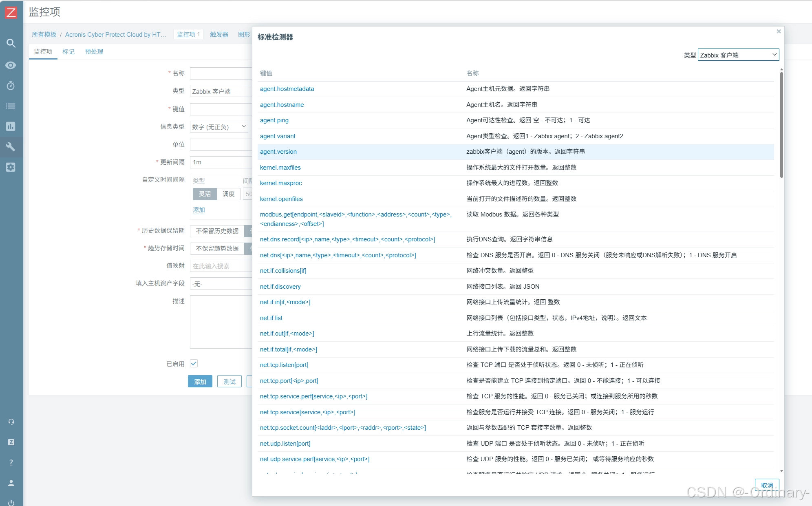Viewport: 812px width, 506px height.
Task: Open the Configuration wrench icon
Action: point(11,147)
